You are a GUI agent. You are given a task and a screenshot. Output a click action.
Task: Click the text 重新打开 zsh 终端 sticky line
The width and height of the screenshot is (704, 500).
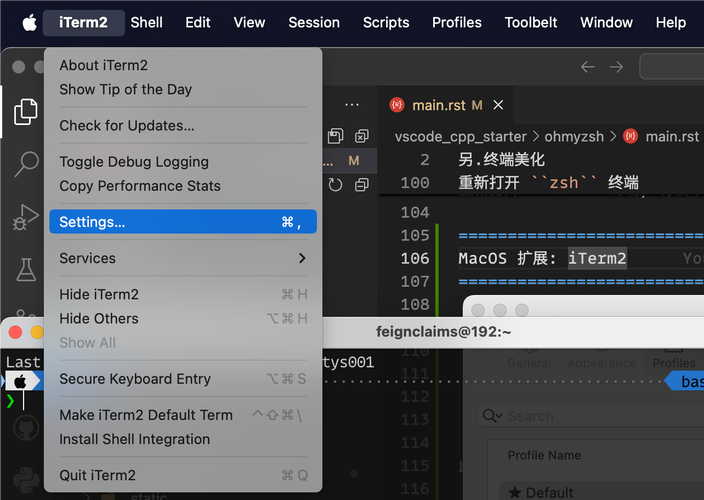coord(548,183)
